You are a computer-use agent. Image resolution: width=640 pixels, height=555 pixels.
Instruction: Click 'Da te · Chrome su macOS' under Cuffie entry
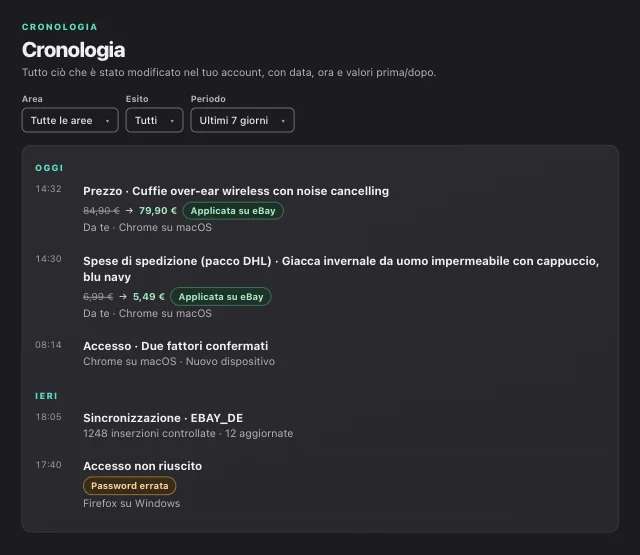(x=147, y=228)
